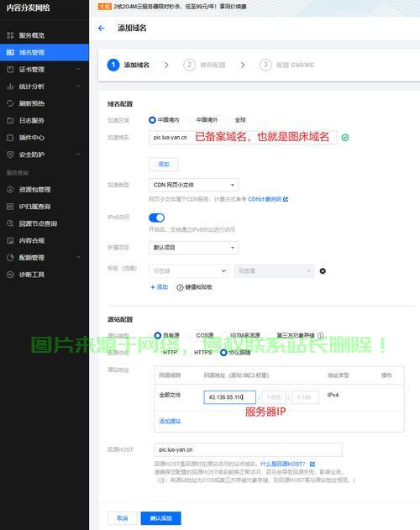
Task: Click the + 添加 tag link
Action: click(x=159, y=287)
